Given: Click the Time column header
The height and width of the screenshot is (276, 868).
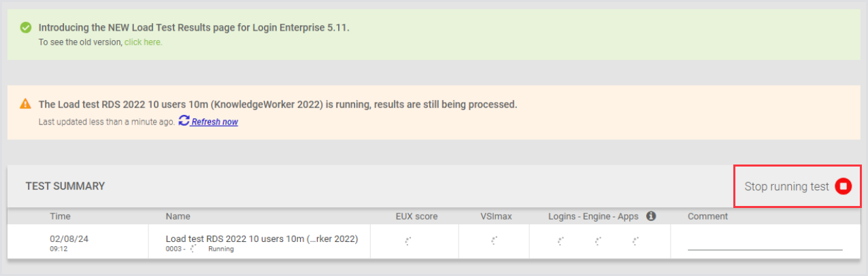Looking at the screenshot, I should 60,216.
